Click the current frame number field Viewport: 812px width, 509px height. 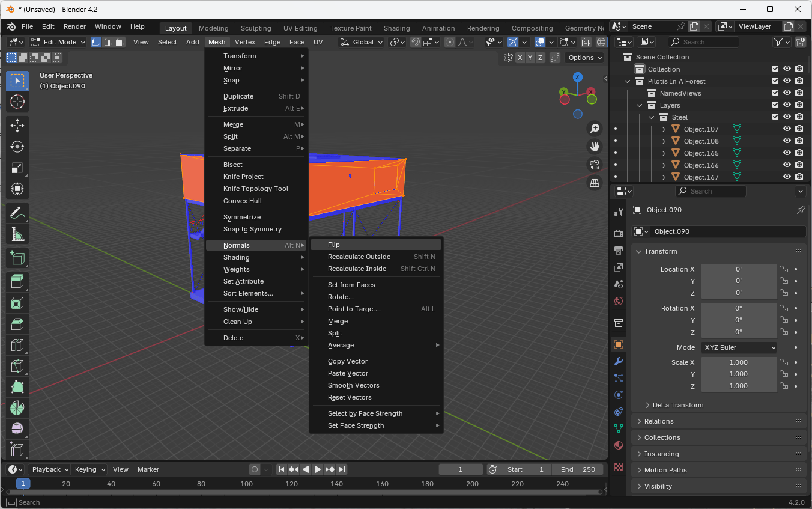[461, 469]
